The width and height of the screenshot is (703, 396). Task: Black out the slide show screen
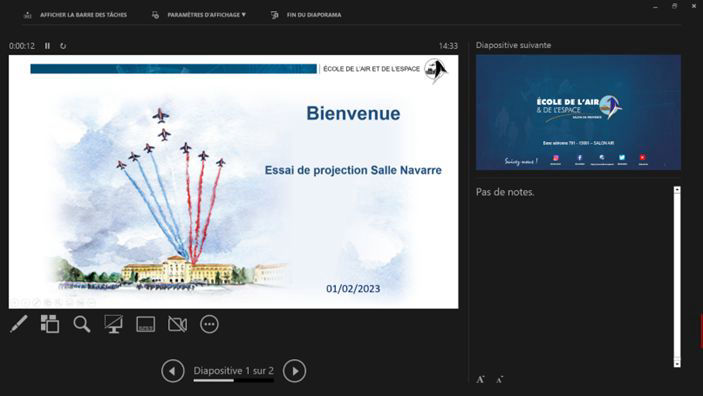click(113, 324)
